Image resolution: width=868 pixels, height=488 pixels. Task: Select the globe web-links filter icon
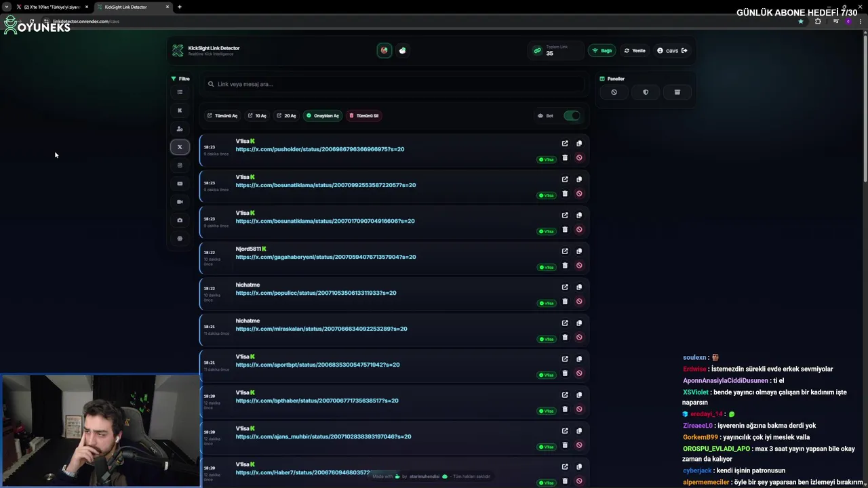[x=180, y=239]
